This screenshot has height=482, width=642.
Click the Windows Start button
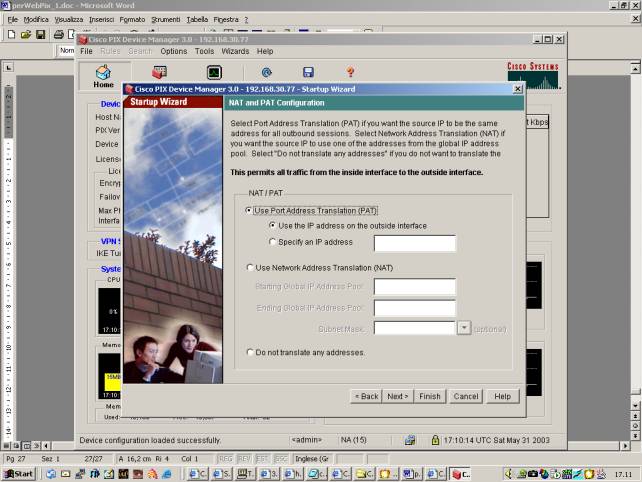[x=18, y=474]
